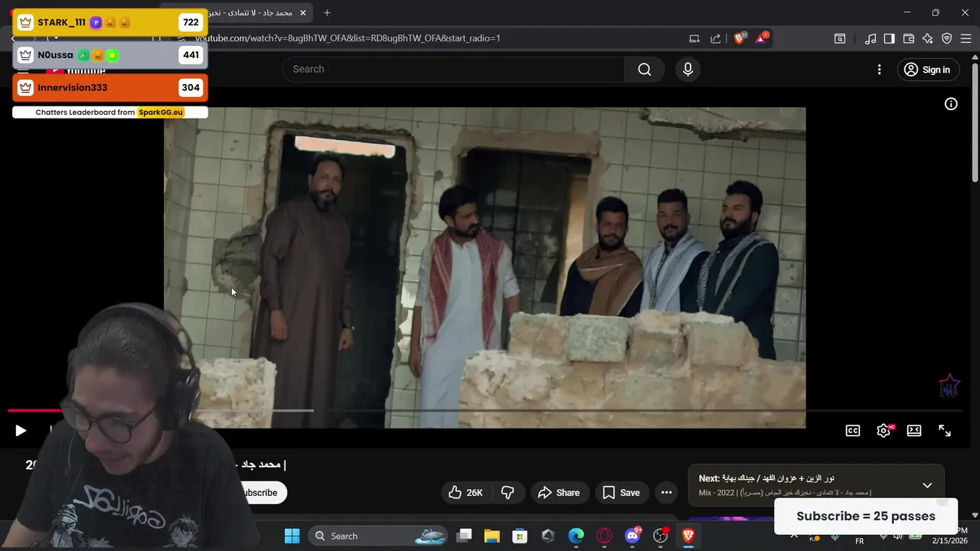The height and width of the screenshot is (551, 980).
Task: Enter fullscreen on the video player
Action: (945, 431)
